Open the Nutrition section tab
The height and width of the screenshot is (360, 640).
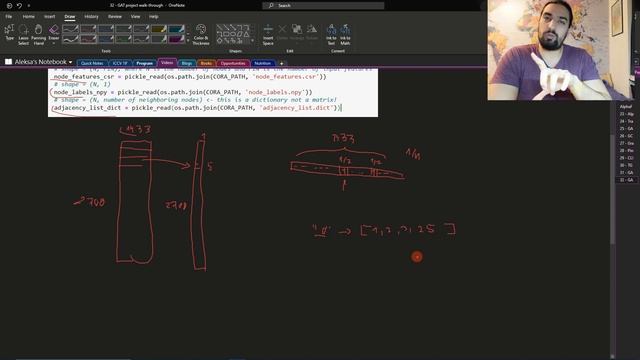click(262, 63)
